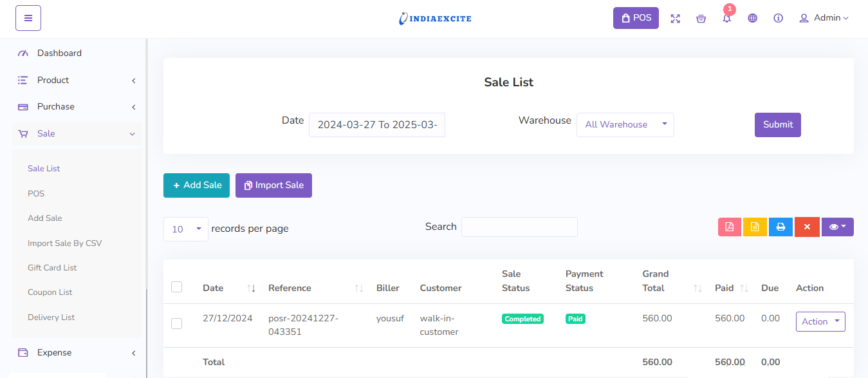Export table using yellow CSV icon
Image resolution: width=868 pixels, height=378 pixels.
[x=755, y=227]
